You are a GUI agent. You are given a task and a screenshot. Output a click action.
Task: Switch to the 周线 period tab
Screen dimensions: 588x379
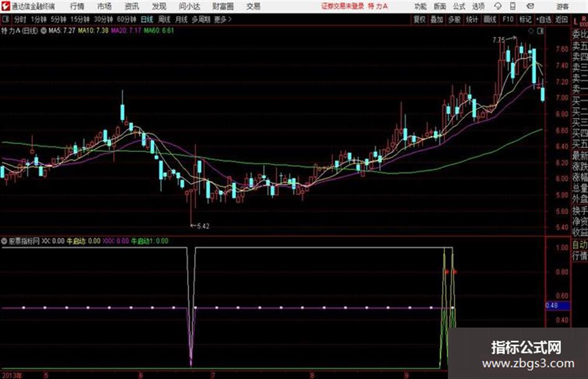164,19
